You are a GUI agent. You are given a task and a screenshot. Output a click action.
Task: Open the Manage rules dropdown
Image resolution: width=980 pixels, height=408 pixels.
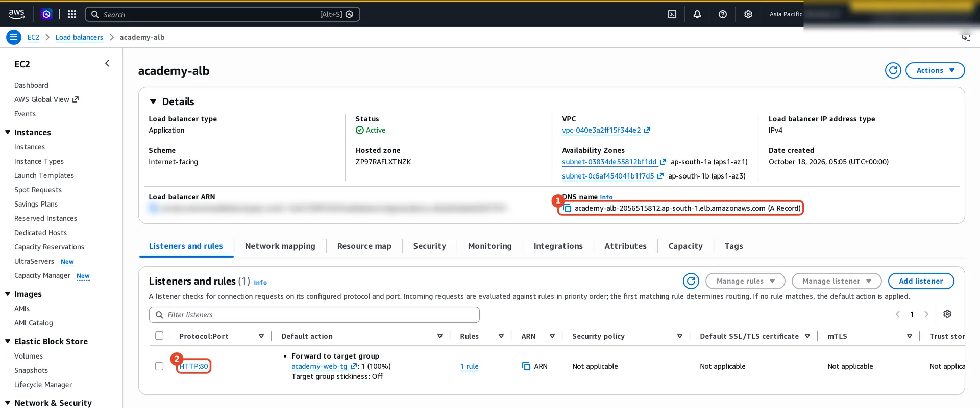click(745, 281)
